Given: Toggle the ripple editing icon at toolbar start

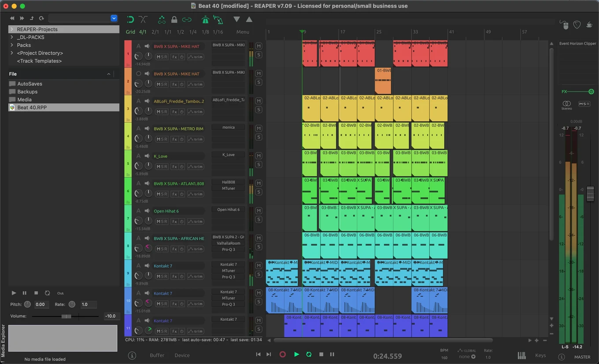Looking at the screenshot, I should click(x=130, y=19).
